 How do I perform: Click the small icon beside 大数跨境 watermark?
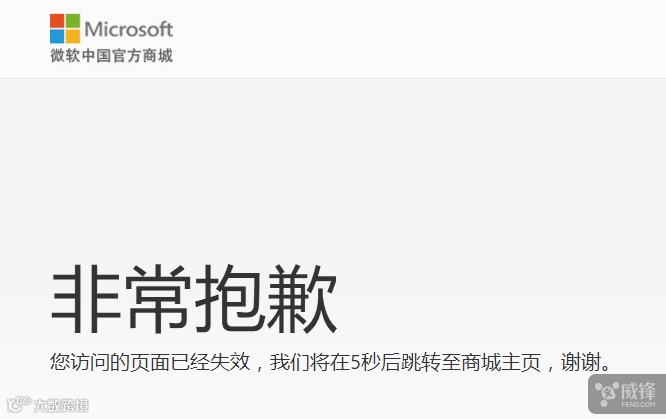pos(19,404)
